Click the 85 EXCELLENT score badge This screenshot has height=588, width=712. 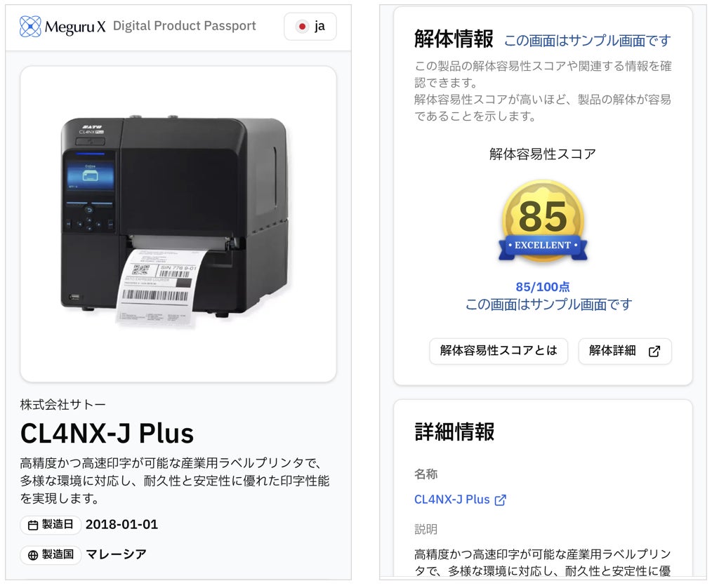(543, 222)
